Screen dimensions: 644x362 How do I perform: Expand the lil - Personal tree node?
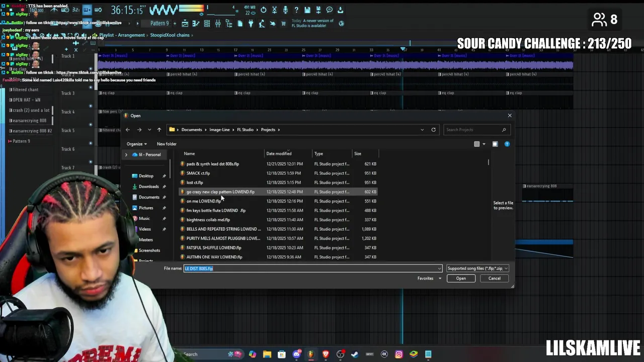point(126,154)
